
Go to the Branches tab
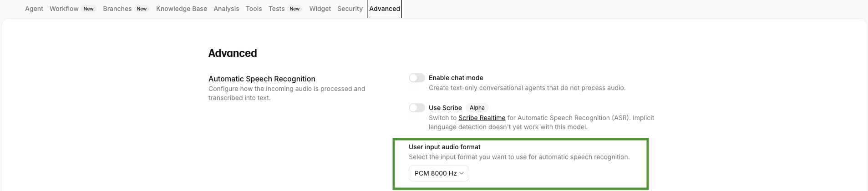point(117,9)
